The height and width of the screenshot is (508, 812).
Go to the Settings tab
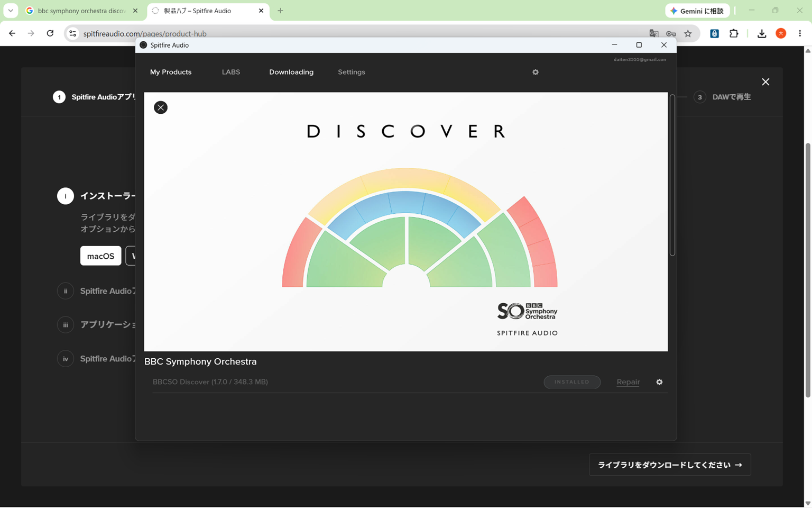pos(352,72)
